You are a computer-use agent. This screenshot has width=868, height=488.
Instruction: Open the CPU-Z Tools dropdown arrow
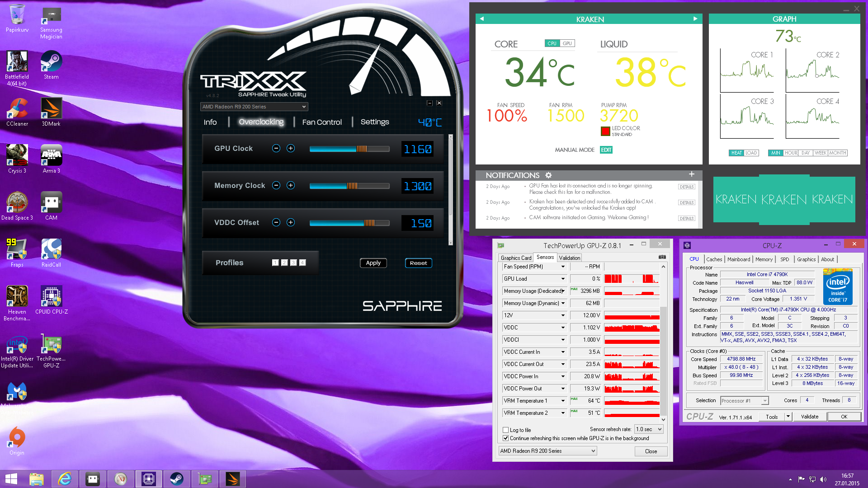(x=788, y=417)
